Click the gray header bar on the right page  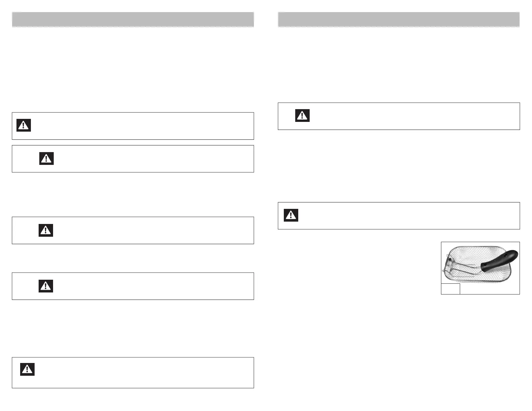pos(399,19)
